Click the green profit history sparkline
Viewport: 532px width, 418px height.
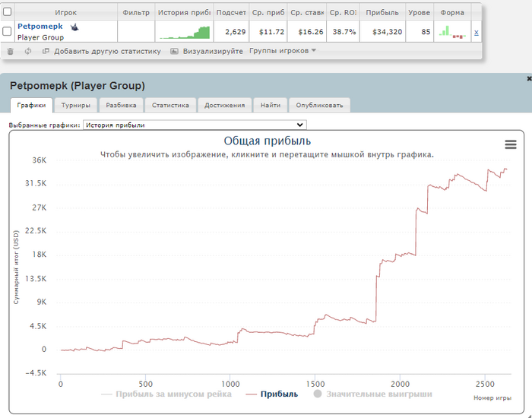click(x=185, y=33)
